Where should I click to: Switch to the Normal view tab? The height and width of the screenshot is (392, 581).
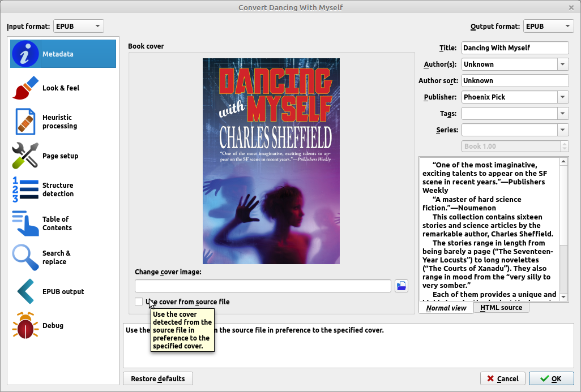[446, 308]
